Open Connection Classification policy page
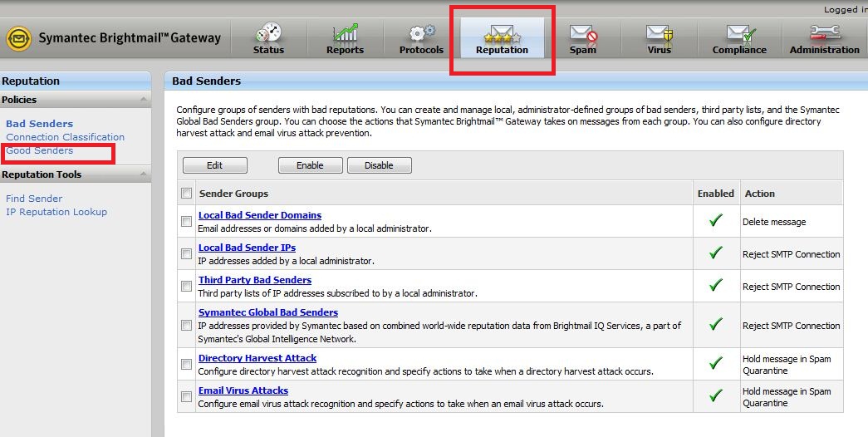This screenshot has height=437, width=868. [66, 137]
